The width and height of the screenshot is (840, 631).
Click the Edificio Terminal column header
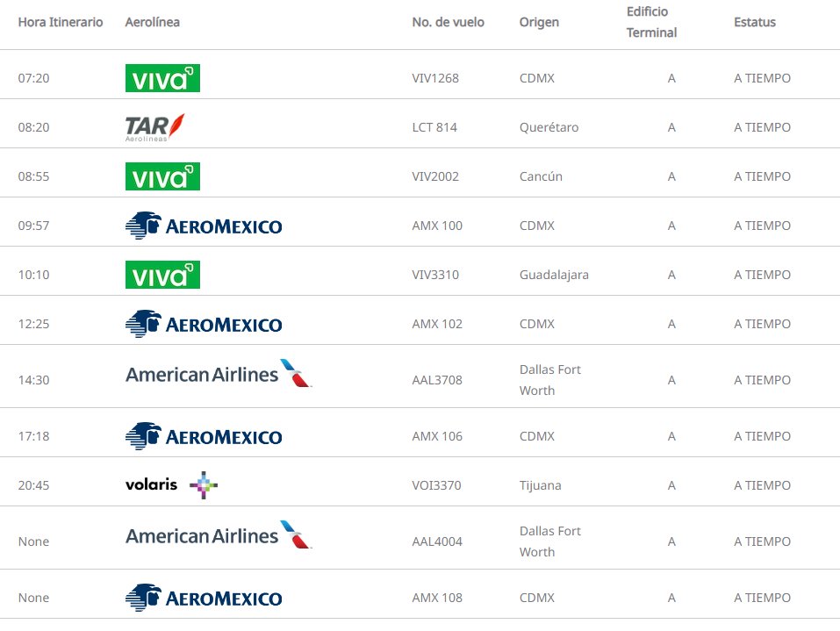click(651, 22)
